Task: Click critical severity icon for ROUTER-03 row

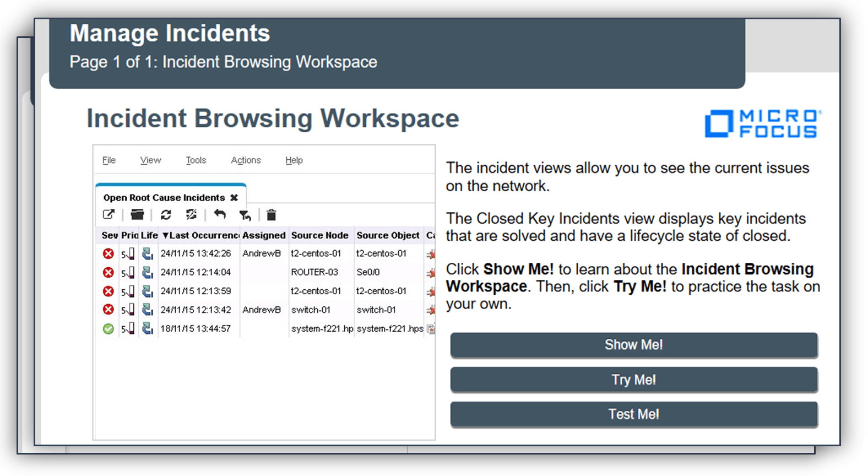Action: [109, 272]
